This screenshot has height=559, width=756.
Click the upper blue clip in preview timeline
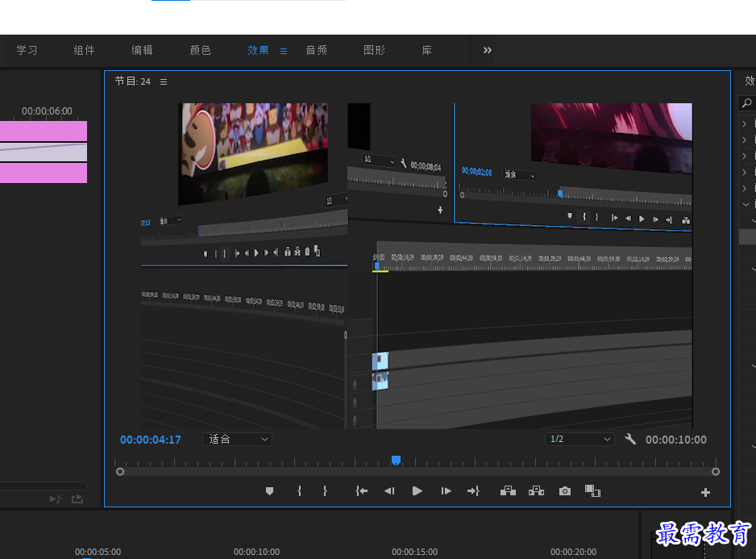(380, 361)
